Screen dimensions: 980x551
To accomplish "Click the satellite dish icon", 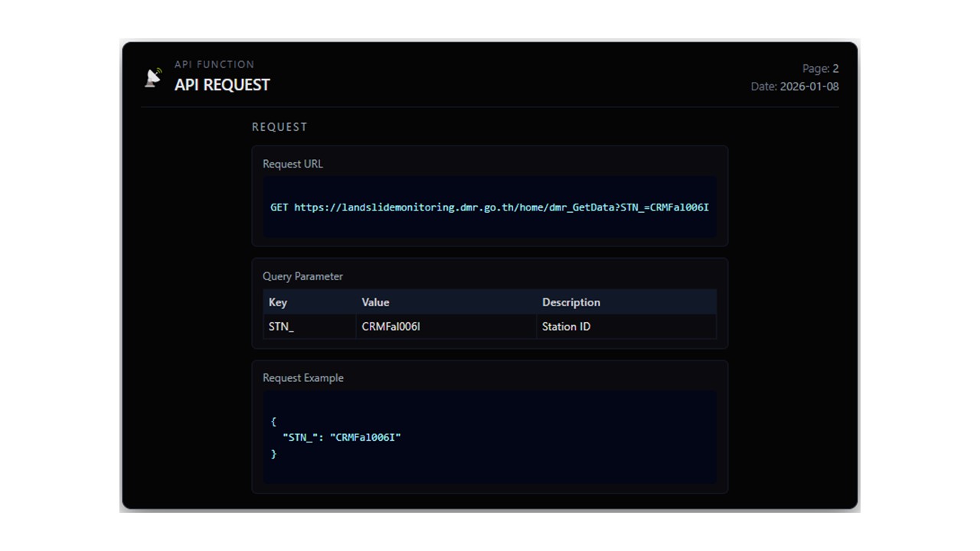I will (153, 77).
